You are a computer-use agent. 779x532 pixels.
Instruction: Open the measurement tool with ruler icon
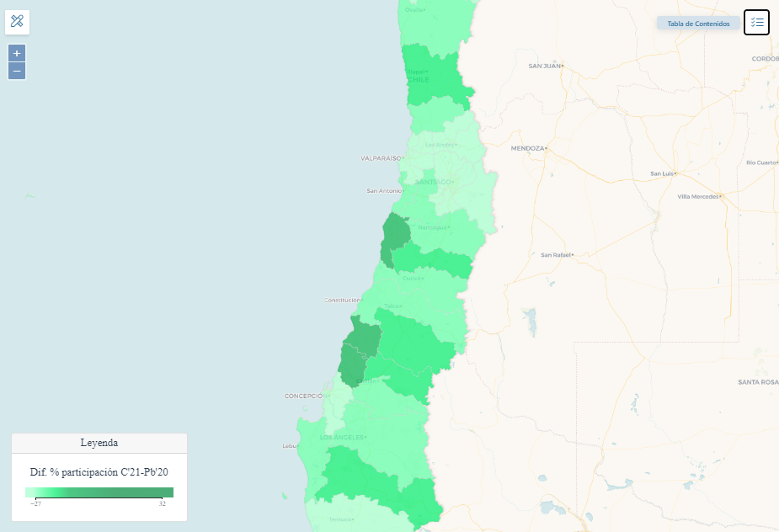(x=18, y=23)
